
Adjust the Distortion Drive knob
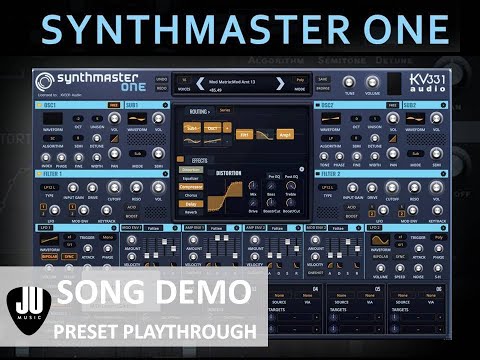(253, 203)
